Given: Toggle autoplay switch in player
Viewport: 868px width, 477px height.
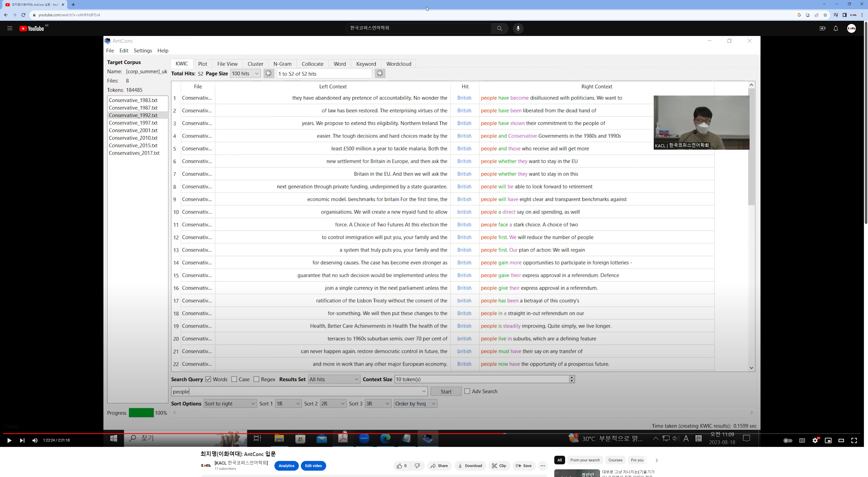Looking at the screenshot, I should [x=788, y=440].
